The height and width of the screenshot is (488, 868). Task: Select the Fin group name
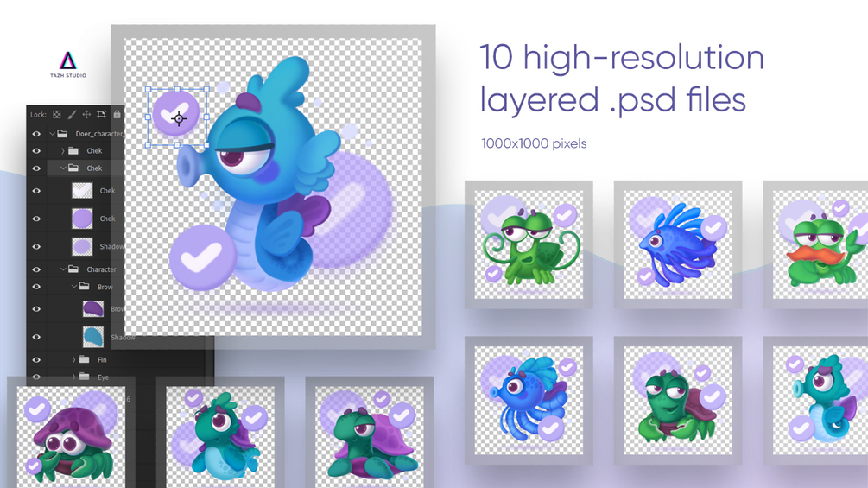pos(102,359)
